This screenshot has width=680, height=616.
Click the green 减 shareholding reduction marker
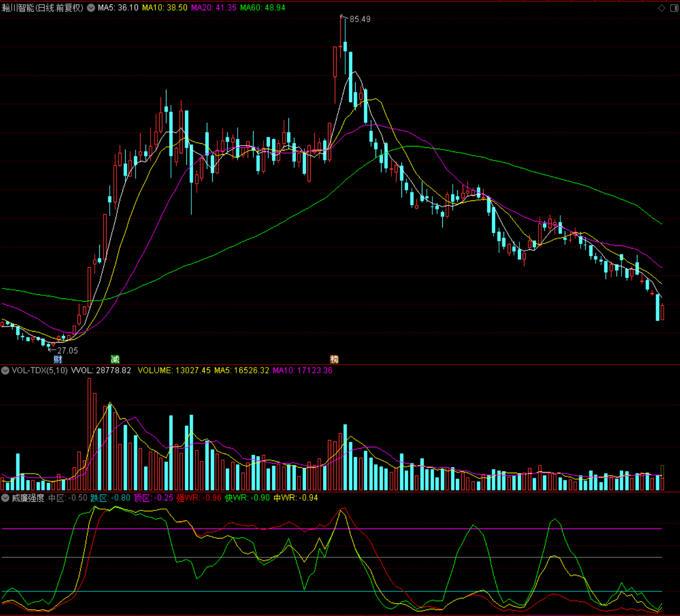115,360
